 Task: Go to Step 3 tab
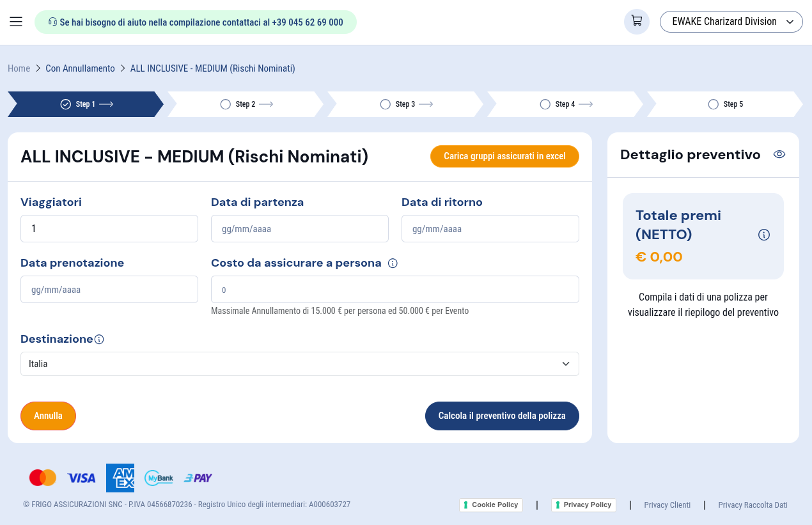[x=405, y=104]
